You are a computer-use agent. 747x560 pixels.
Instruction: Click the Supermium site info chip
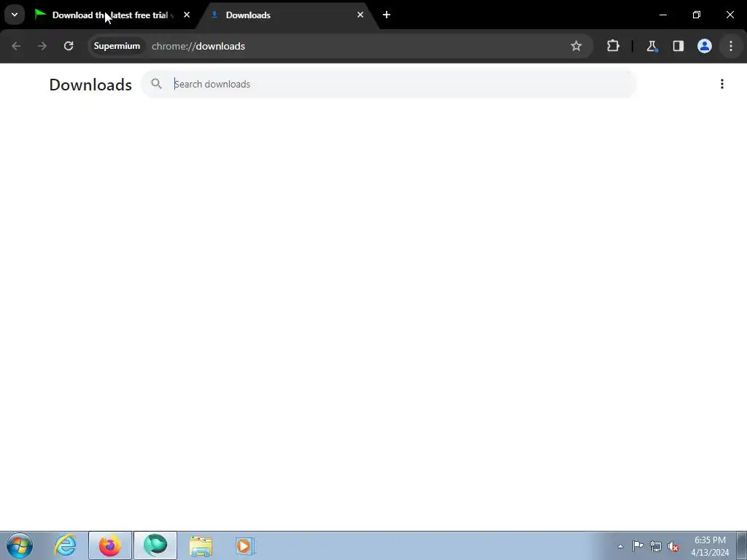pyautogui.click(x=117, y=46)
